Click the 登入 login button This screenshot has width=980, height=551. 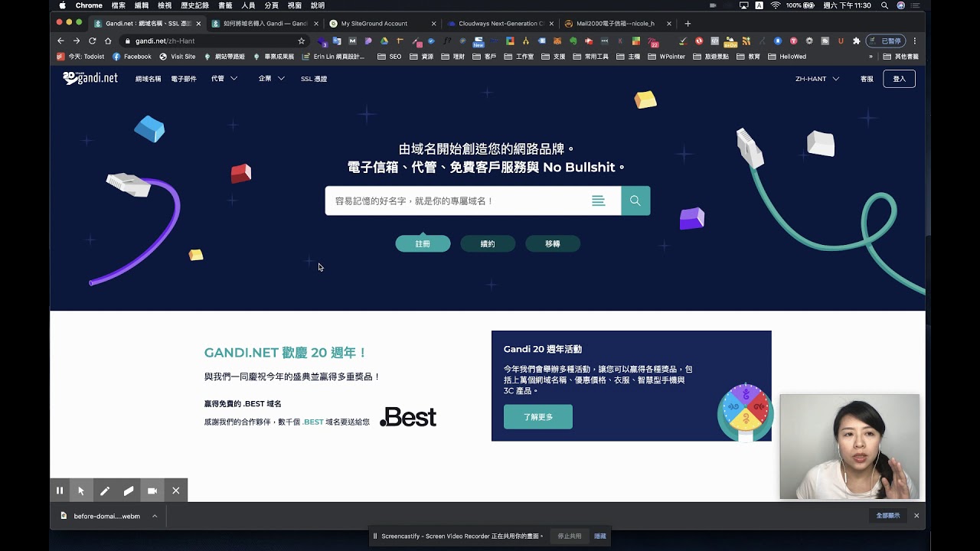[x=899, y=79]
